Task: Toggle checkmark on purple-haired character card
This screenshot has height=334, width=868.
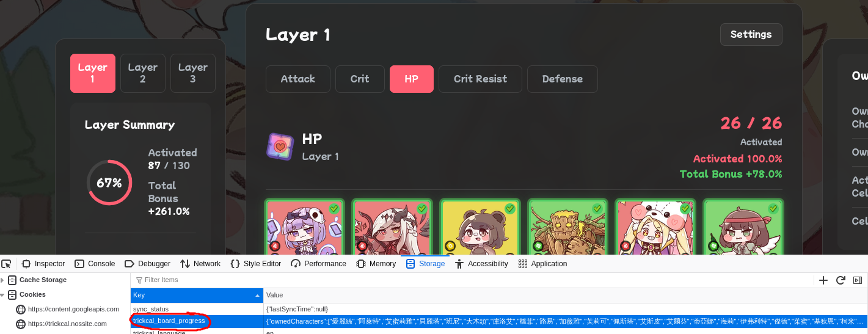Action: pyautogui.click(x=334, y=209)
